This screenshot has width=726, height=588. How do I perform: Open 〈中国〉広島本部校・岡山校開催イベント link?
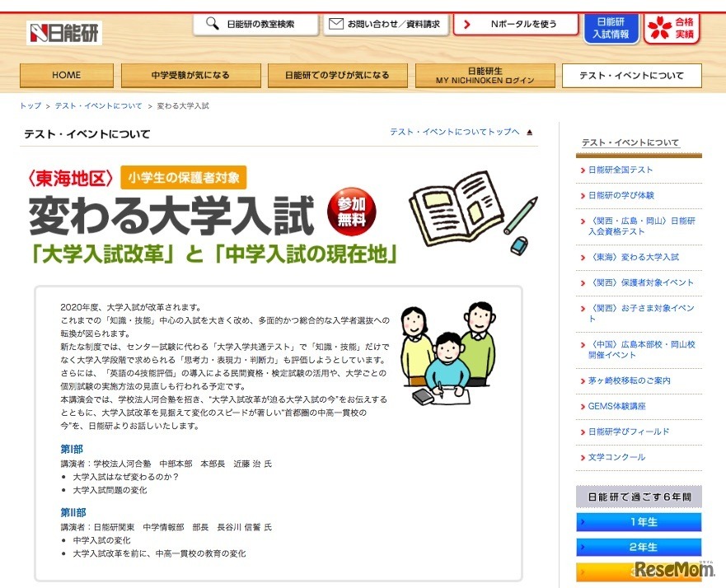coord(642,350)
